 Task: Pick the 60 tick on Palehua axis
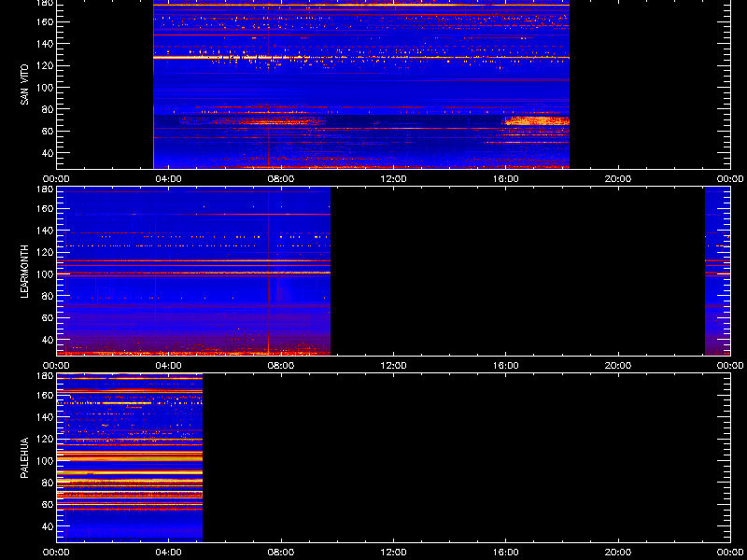click(48, 504)
